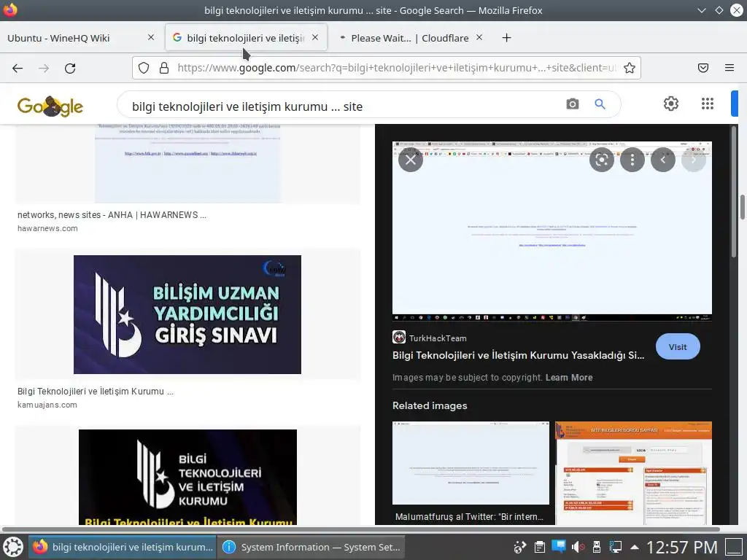
Task: Open blue chat notifications tray icon
Action: tap(558, 547)
